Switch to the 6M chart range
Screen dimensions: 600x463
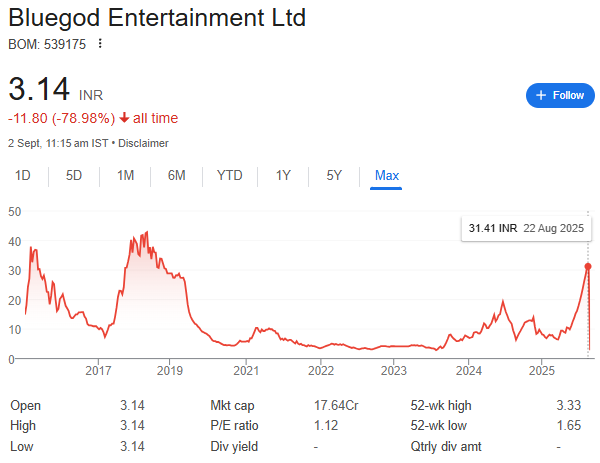tap(177, 176)
